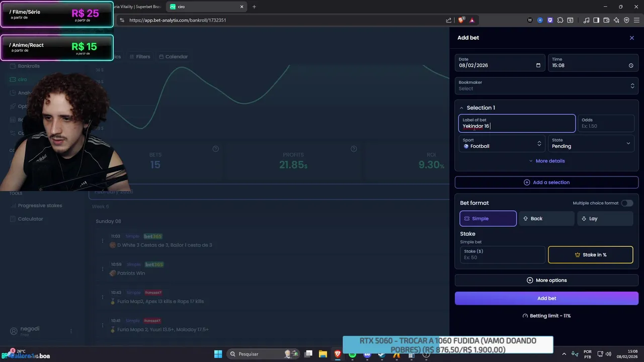
Task: Open menu dots for D White bet
Action: pyautogui.click(x=102, y=240)
